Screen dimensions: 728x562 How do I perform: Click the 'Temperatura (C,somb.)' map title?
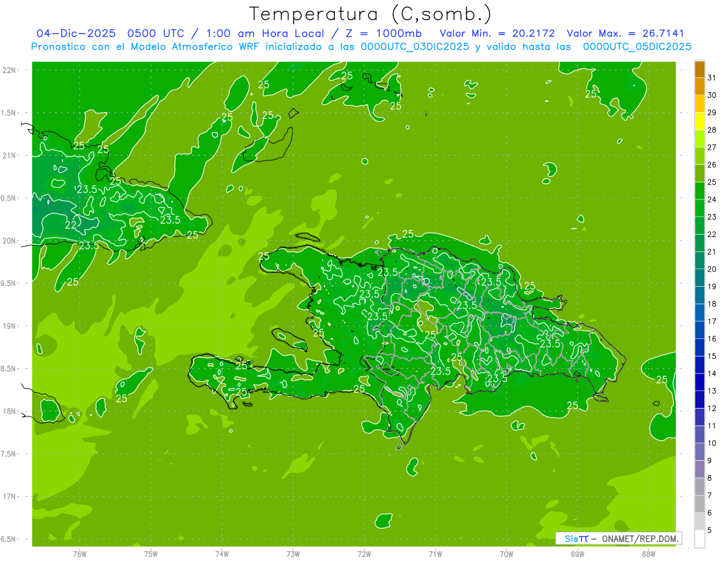371,14
